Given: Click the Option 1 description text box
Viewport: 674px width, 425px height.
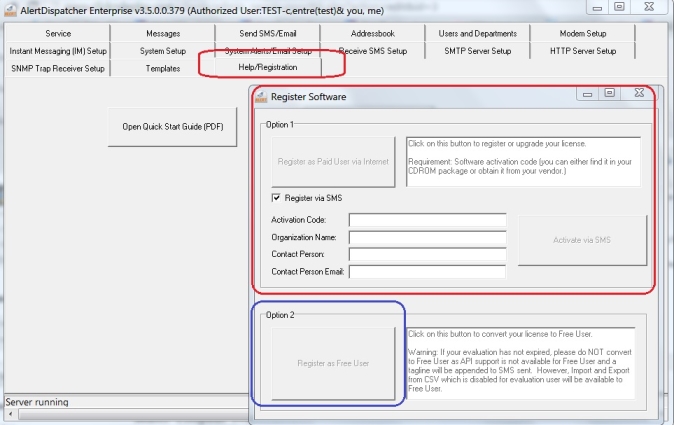Looking at the screenshot, I should (x=523, y=162).
